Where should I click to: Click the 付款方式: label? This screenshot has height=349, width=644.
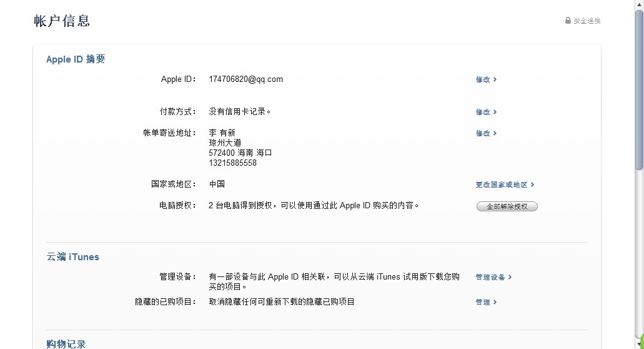click(x=178, y=111)
